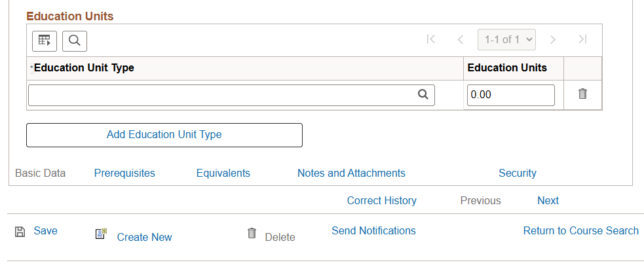Image resolution: width=644 pixels, height=271 pixels.
Task: Open the 1-1 of 1 rows dropdown
Action: 507,39
